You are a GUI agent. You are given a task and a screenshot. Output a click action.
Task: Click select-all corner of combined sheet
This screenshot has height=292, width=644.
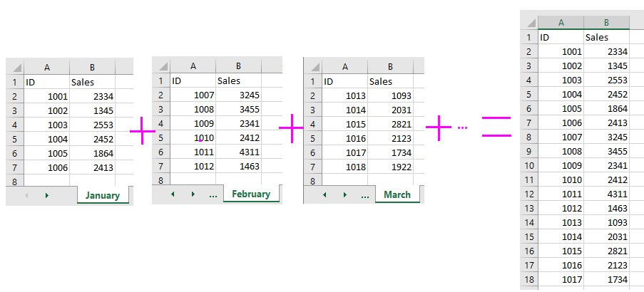pyautogui.click(x=529, y=23)
